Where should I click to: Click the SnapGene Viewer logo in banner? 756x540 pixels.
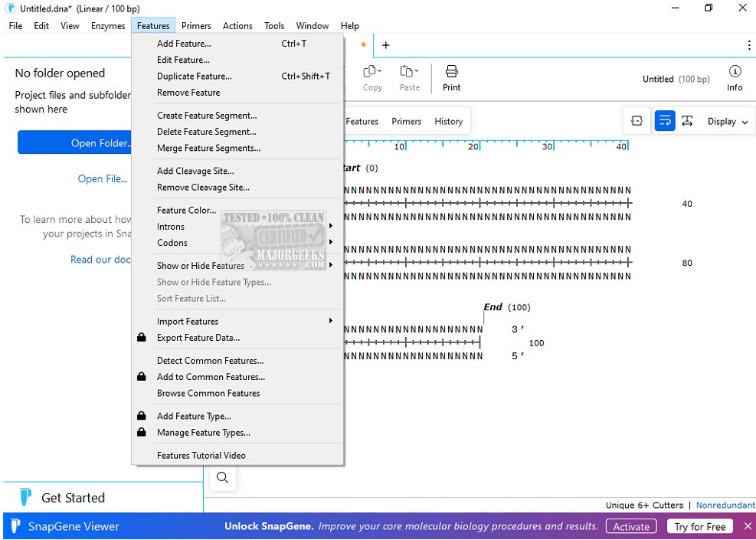coord(15,525)
